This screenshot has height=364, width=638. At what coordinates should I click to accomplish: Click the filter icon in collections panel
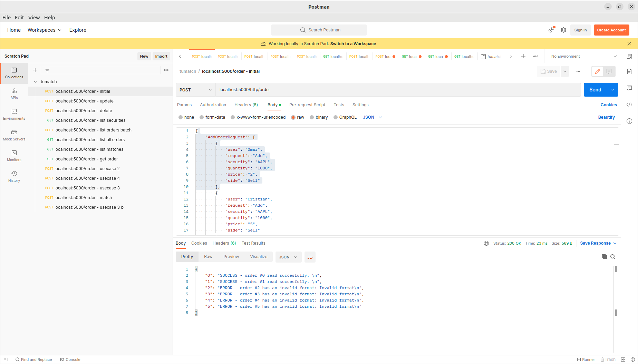47,70
